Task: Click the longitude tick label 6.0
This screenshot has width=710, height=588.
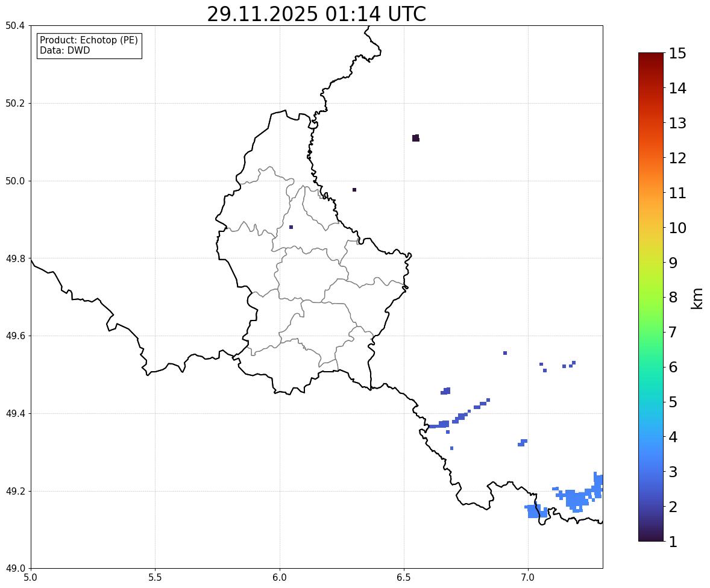Action: pos(280,578)
